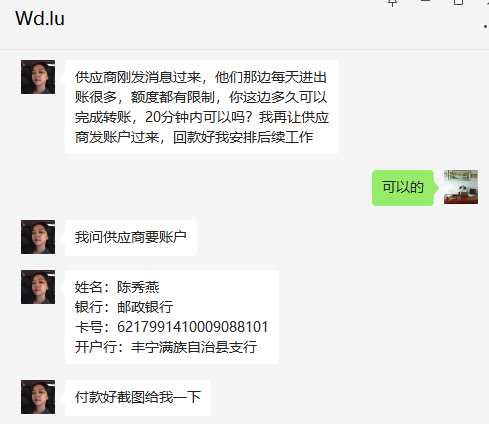Click the card number 6217991410009088101
Image resolution: width=489 pixels, height=424 pixels.
click(x=193, y=327)
